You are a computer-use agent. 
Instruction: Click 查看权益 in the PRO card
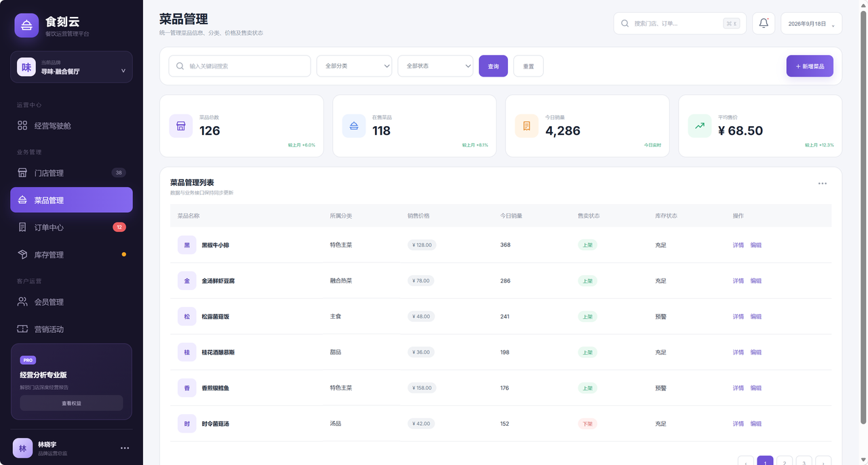pyautogui.click(x=71, y=403)
